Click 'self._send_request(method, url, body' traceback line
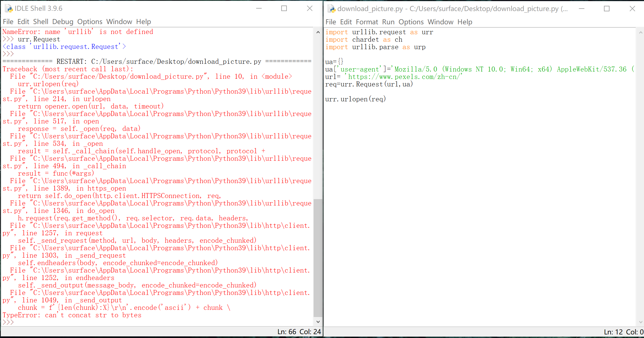The width and height of the screenshot is (644, 338). tap(137, 241)
